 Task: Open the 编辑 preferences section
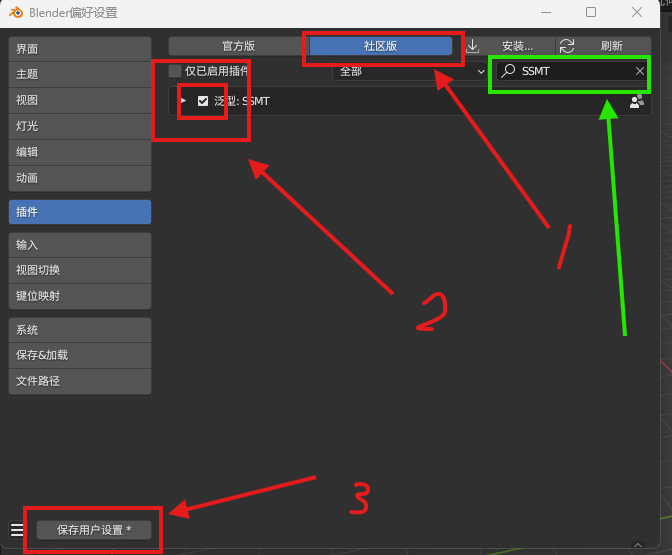click(80, 152)
